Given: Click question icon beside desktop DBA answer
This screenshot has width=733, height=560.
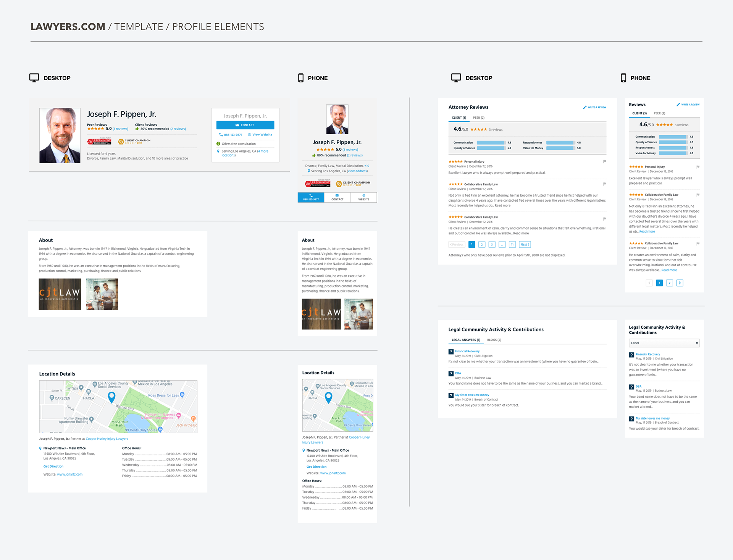Looking at the screenshot, I should [451, 374].
